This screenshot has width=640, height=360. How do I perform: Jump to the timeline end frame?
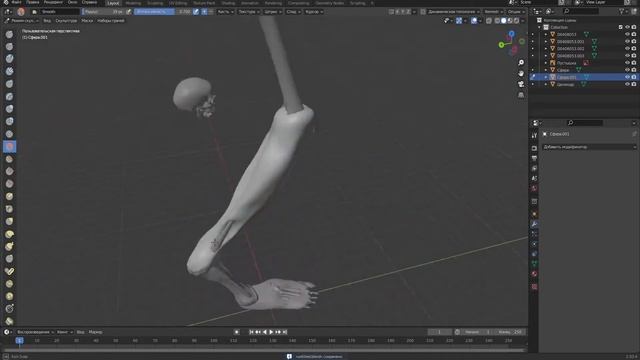285,332
